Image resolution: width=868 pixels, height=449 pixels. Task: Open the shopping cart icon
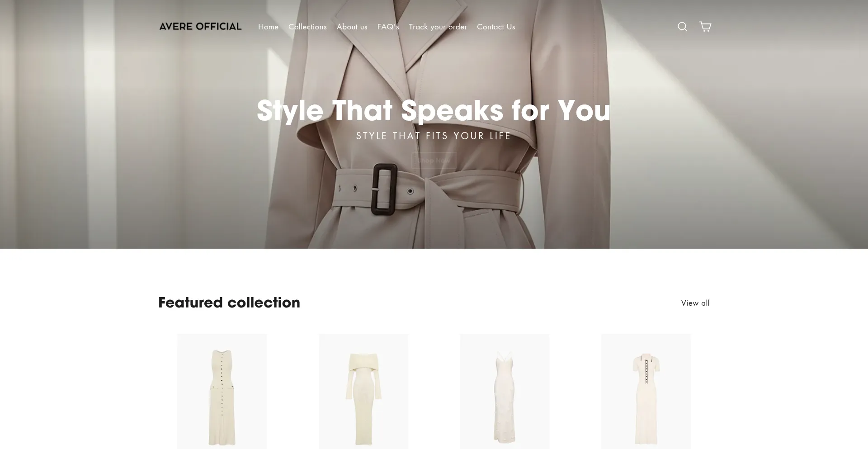[x=705, y=27]
